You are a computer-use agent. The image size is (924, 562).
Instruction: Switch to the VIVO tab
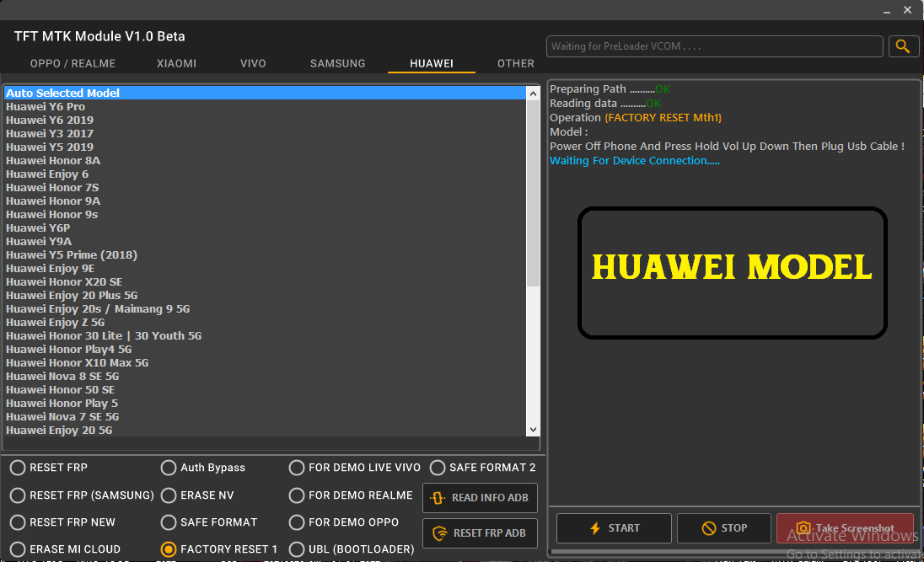point(253,64)
